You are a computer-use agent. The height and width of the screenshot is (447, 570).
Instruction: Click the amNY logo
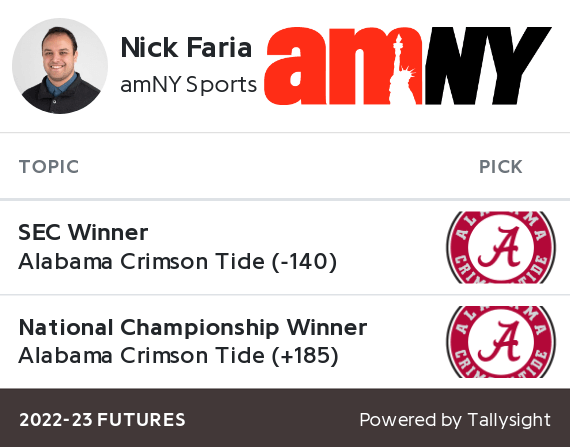click(x=408, y=66)
